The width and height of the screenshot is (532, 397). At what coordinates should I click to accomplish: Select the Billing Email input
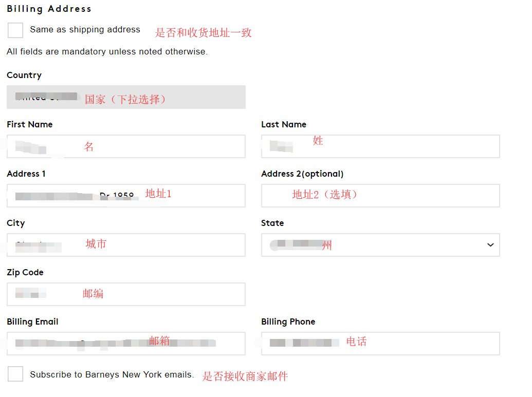[x=126, y=344]
